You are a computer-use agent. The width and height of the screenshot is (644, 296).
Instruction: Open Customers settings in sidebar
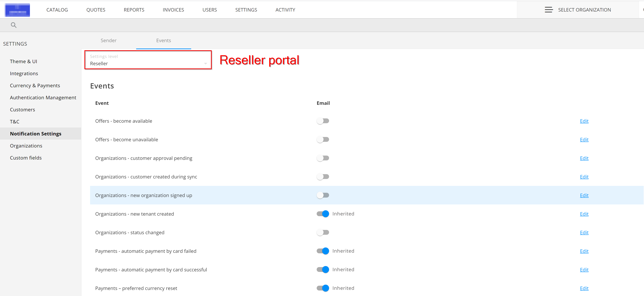(23, 110)
